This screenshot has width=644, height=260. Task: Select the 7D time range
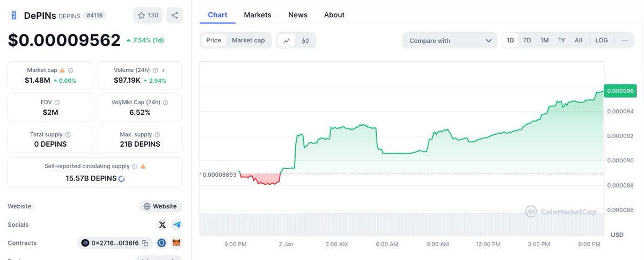[x=527, y=40]
